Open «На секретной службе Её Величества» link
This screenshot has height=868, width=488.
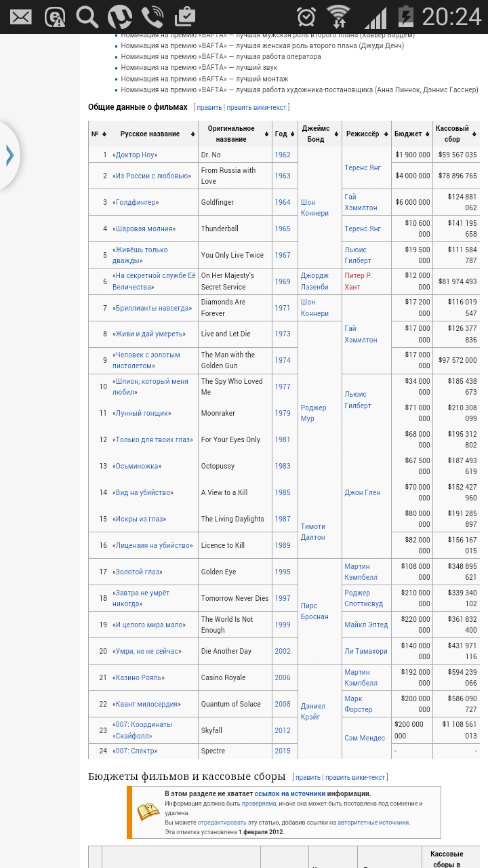[x=154, y=282]
